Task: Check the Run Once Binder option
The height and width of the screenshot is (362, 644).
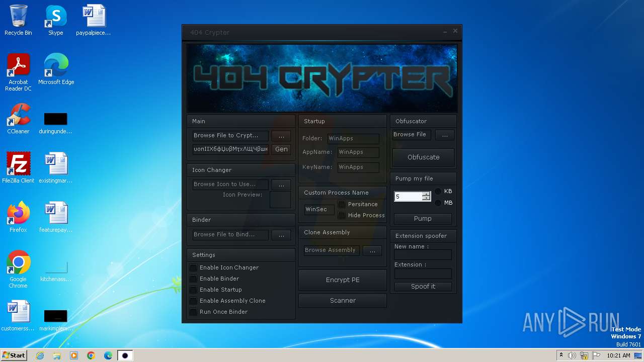Action: pos(193,312)
